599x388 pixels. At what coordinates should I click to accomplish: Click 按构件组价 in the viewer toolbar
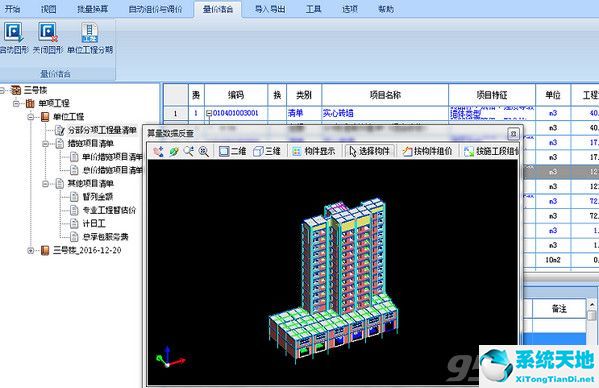click(427, 151)
